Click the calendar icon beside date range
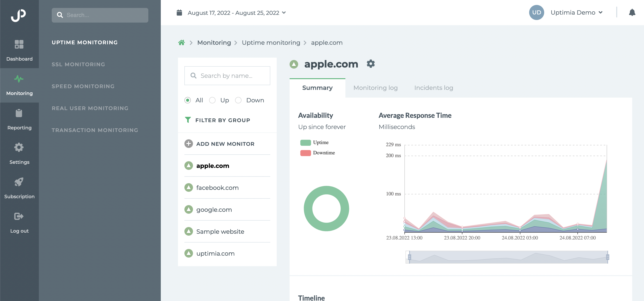The width and height of the screenshot is (644, 301). coord(179,12)
